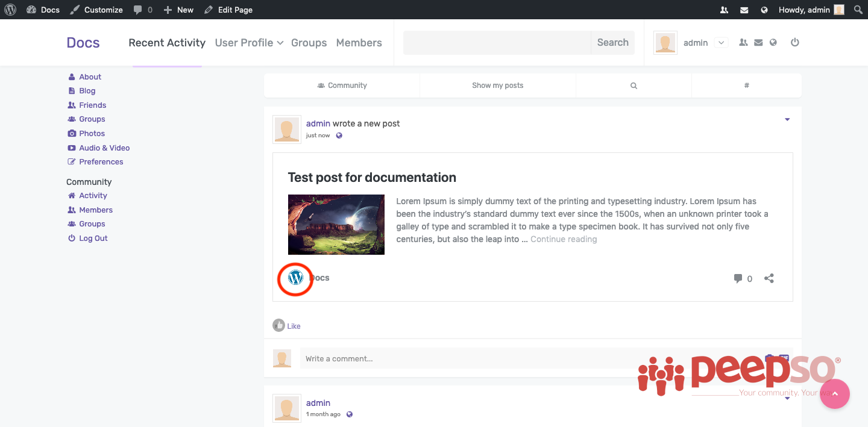
Task: Click the '1 month ago' timestamp
Action: [323, 414]
